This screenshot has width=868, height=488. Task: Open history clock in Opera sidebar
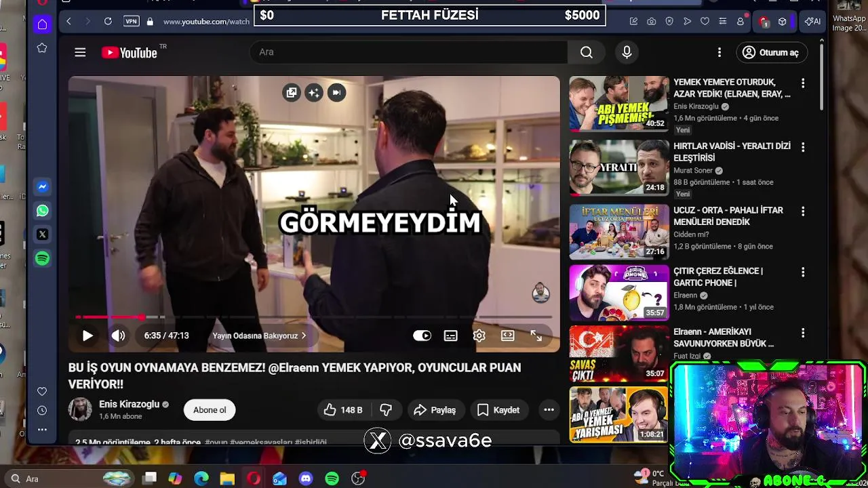click(42, 410)
